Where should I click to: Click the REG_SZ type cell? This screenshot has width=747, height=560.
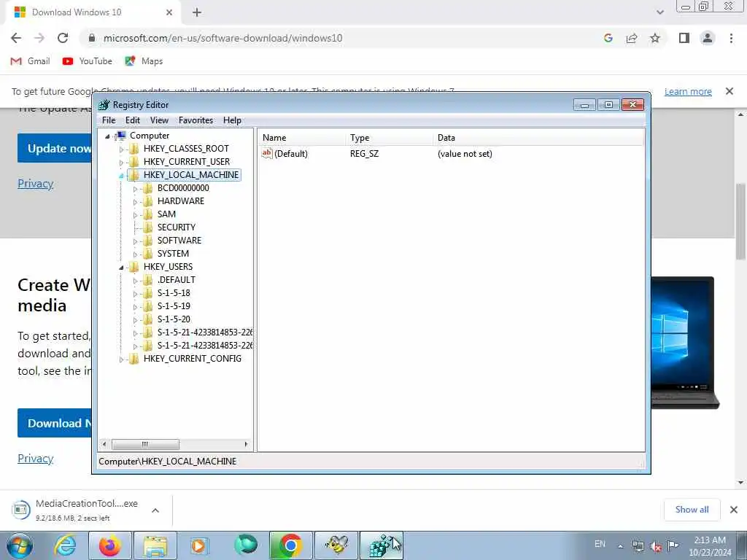point(365,153)
